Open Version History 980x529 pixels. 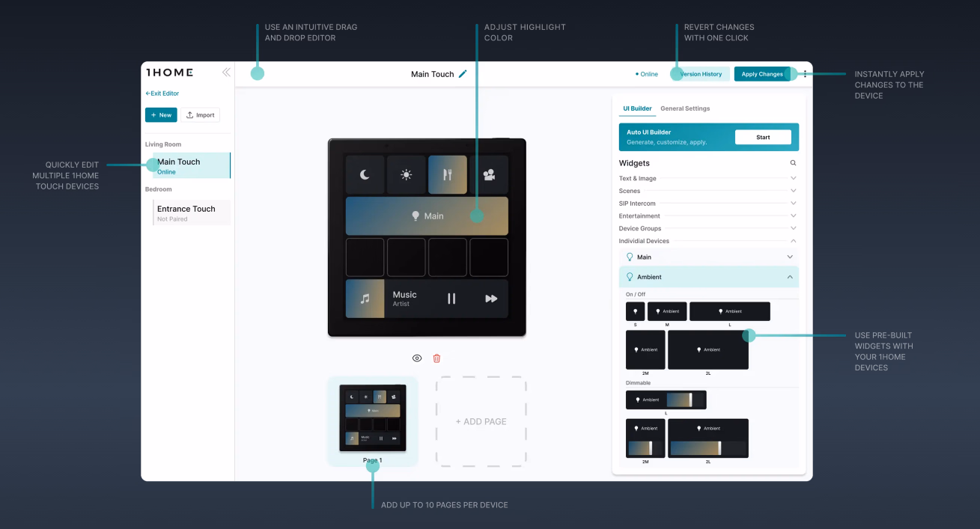(701, 74)
